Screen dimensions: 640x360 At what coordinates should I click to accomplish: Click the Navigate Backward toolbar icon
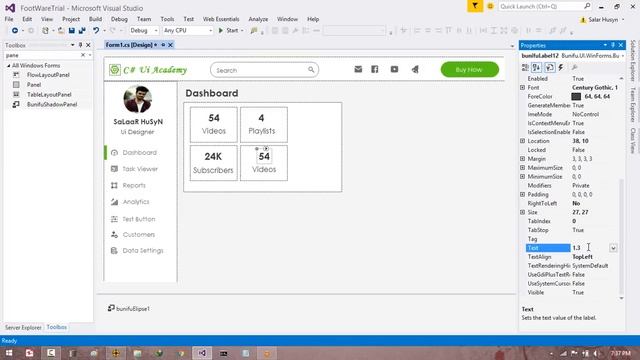click(15, 31)
